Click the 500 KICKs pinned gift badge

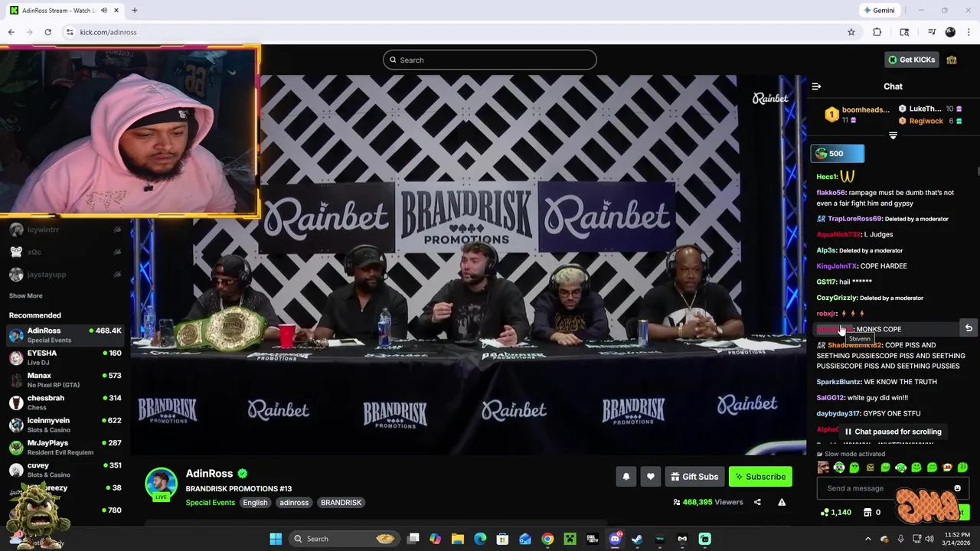pyautogui.click(x=838, y=154)
